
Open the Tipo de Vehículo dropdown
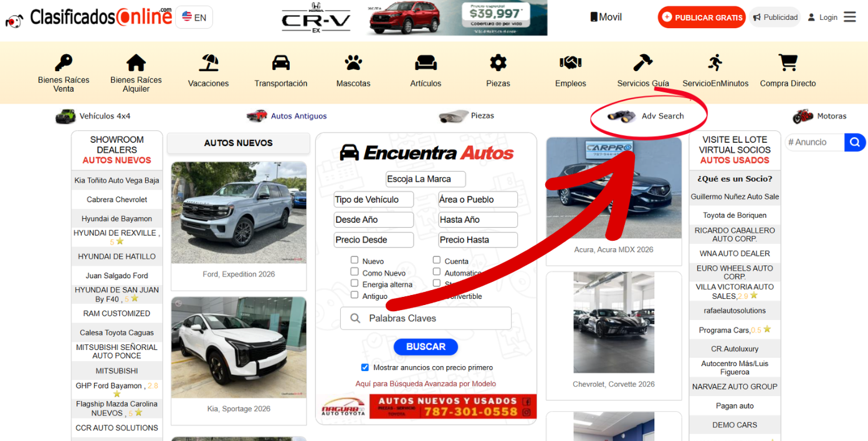click(374, 200)
